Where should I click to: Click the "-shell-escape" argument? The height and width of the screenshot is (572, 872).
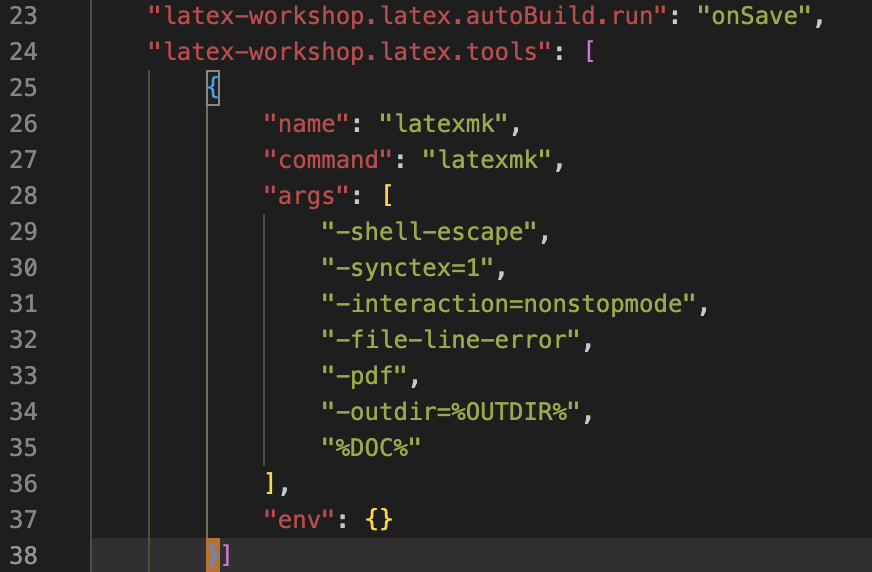coord(429,232)
